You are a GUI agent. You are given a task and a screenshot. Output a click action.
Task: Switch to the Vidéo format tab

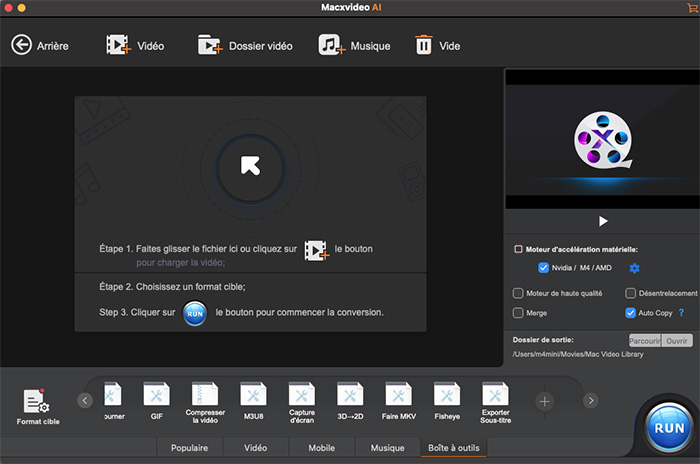pyautogui.click(x=255, y=447)
